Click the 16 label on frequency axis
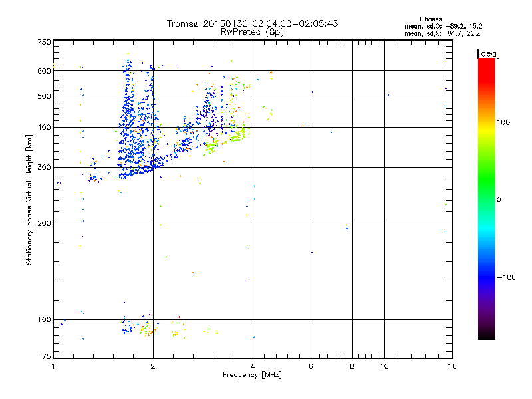 point(452,366)
